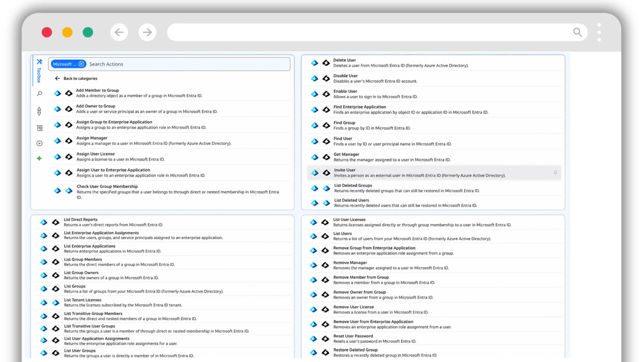Select the Remove Owner from Group action
This screenshot has height=362, width=644.
click(434, 295)
